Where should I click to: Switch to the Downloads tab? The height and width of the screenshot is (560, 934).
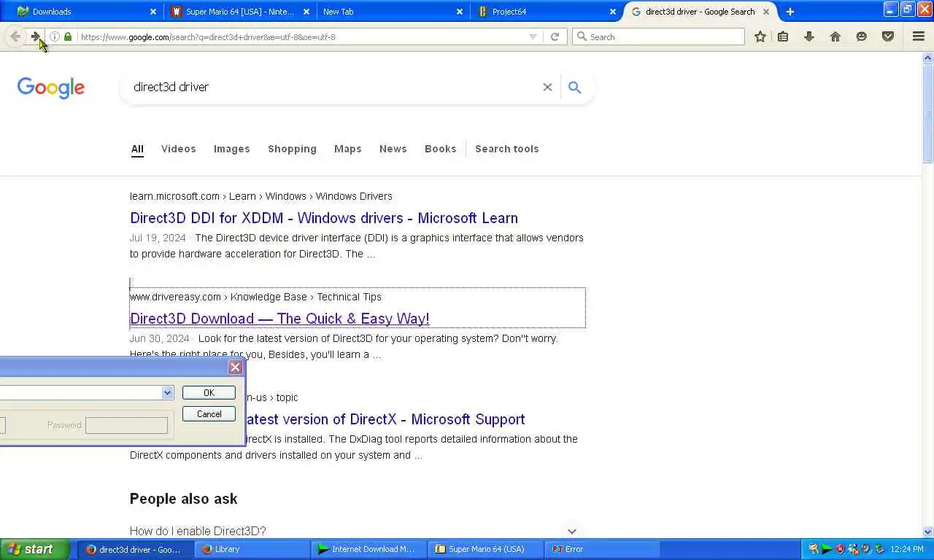(x=82, y=12)
